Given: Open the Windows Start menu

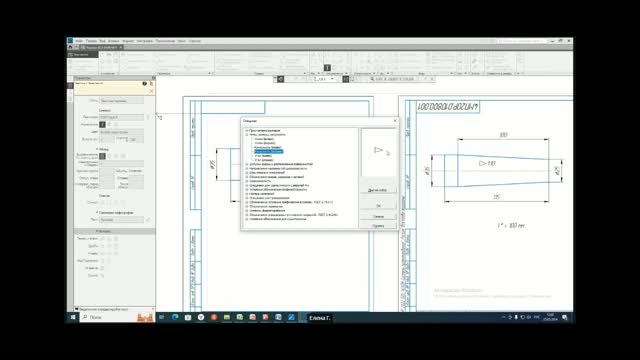Looking at the screenshot, I should tap(73, 317).
